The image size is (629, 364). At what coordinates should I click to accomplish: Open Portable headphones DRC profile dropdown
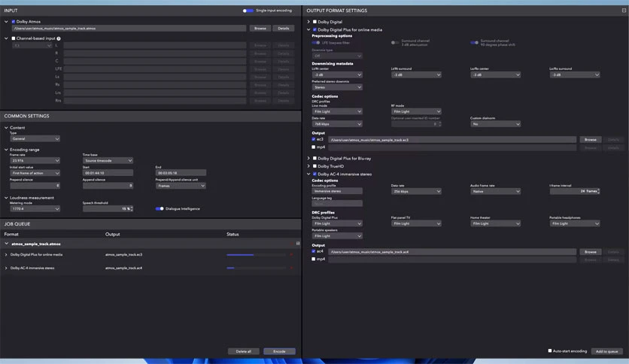pyautogui.click(x=574, y=223)
